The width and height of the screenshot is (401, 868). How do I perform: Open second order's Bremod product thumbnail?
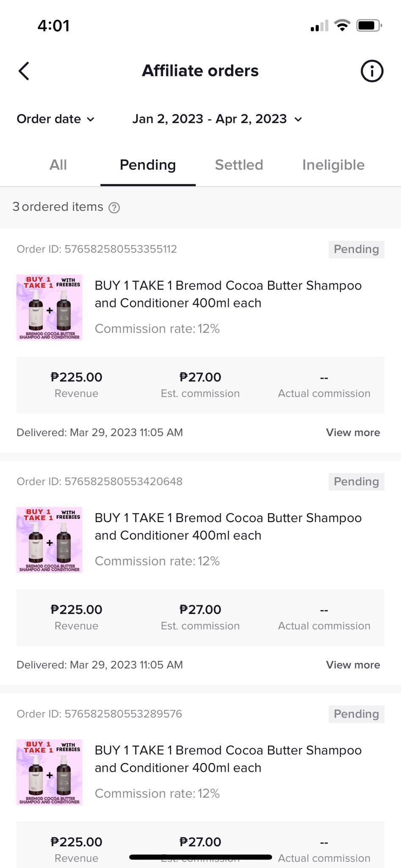(49, 540)
